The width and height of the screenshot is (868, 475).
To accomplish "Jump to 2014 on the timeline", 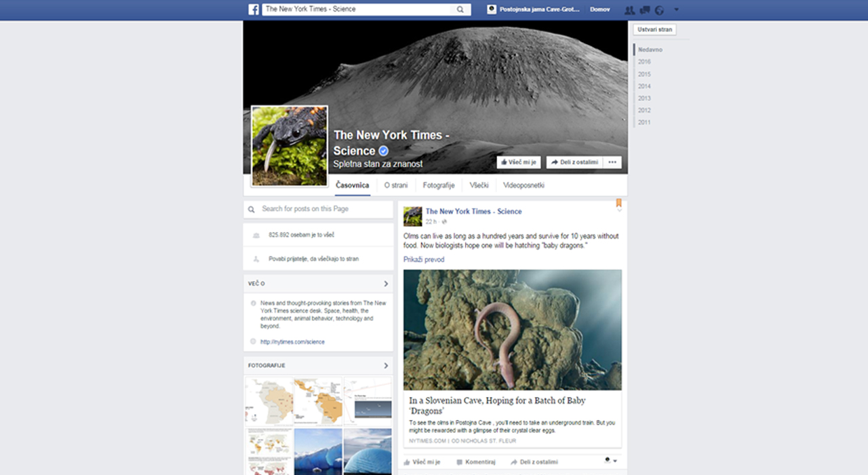I will (x=644, y=86).
